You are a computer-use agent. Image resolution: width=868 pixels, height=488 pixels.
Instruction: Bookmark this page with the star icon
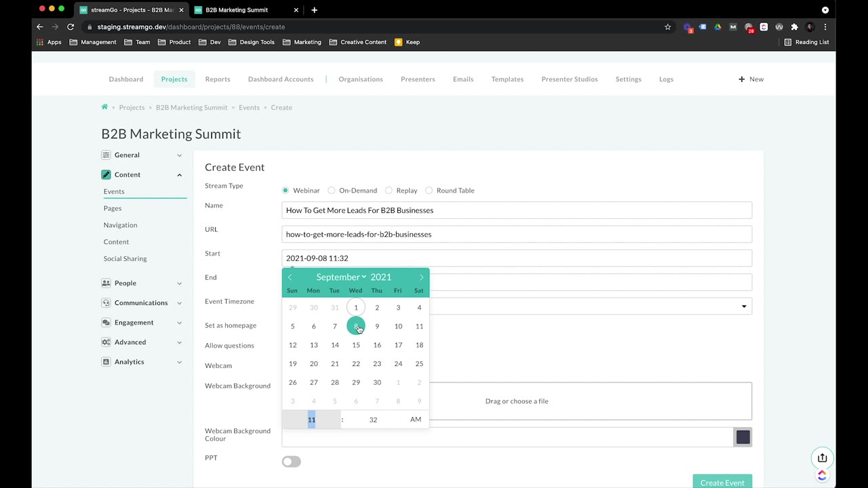point(667,27)
